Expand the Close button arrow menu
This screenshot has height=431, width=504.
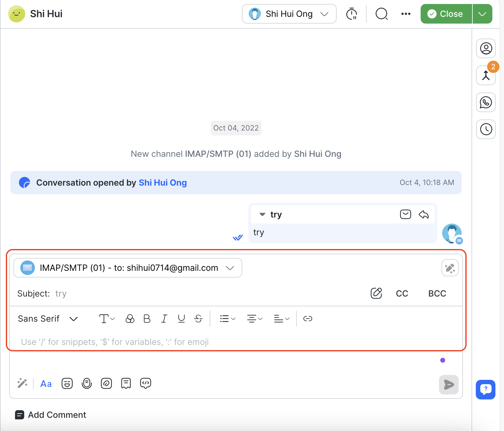pos(482,14)
